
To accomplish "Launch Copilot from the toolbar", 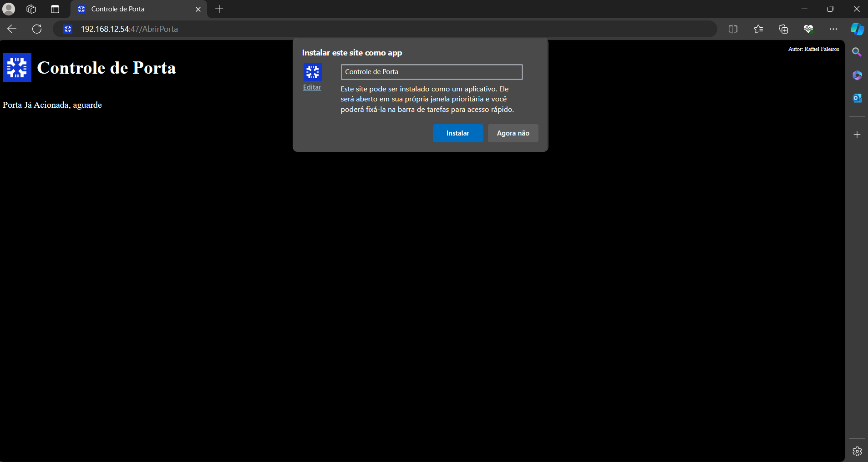I will tap(857, 29).
